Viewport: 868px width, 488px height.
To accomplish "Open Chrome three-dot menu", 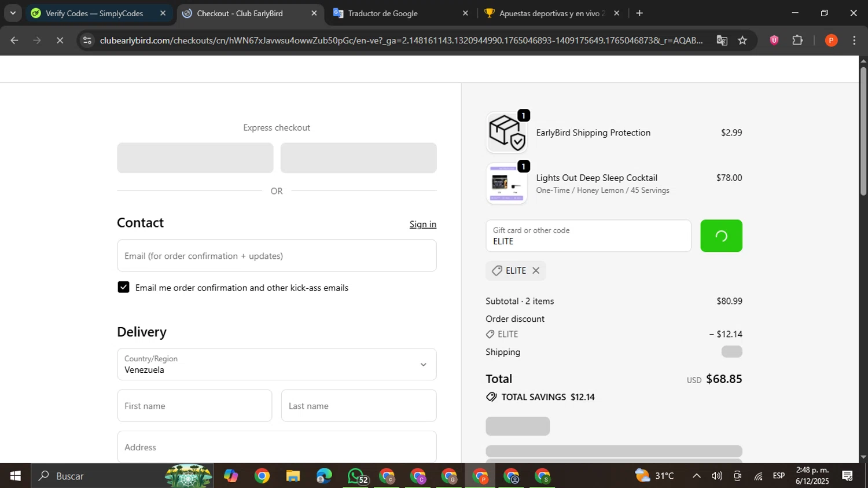I will click(854, 41).
